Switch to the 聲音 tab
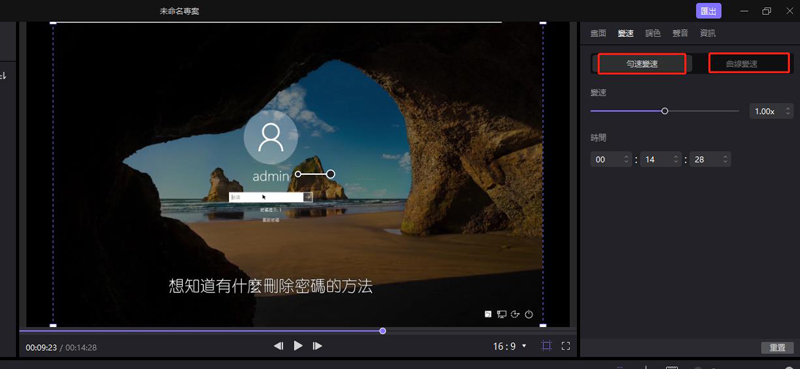Image resolution: width=800 pixels, height=369 pixels. tap(680, 33)
